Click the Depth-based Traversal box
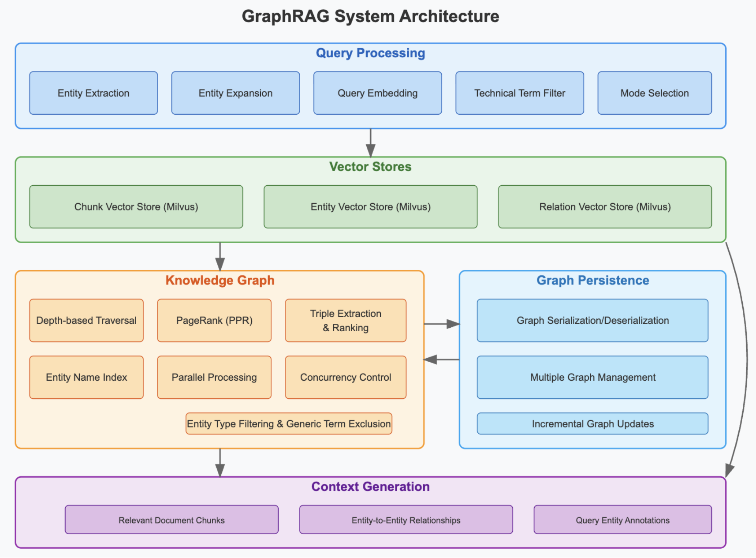Image resolution: width=756 pixels, height=558 pixels. click(86, 321)
